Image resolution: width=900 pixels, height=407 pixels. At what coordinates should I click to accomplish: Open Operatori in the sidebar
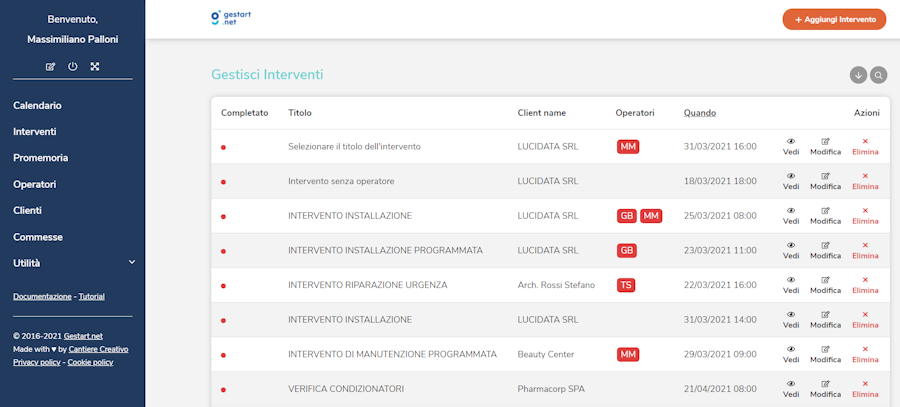tap(34, 184)
